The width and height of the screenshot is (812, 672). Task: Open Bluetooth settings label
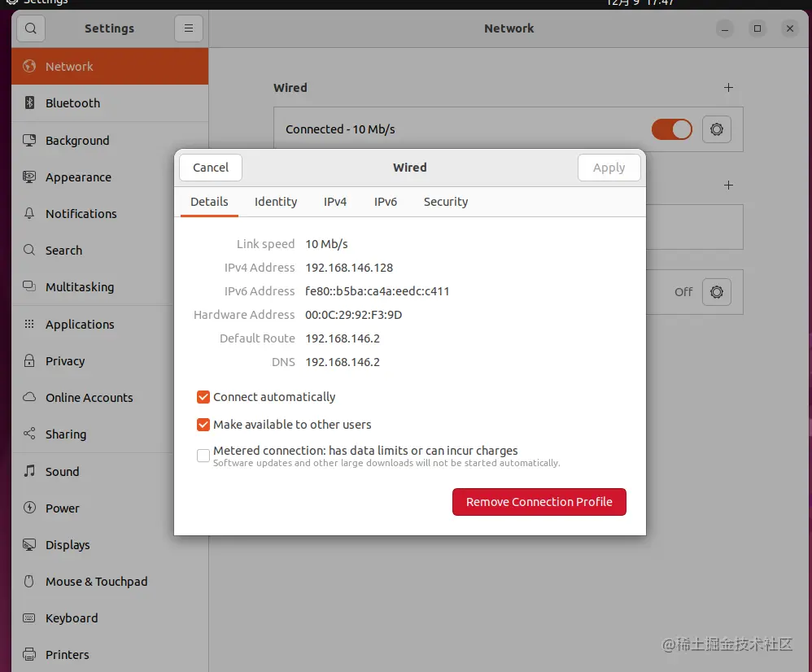point(73,103)
